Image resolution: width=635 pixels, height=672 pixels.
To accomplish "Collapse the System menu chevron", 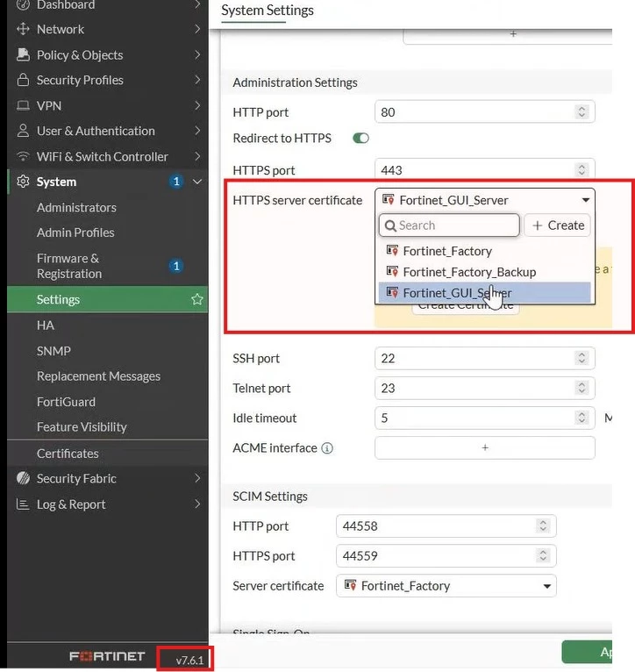I will 197,182.
